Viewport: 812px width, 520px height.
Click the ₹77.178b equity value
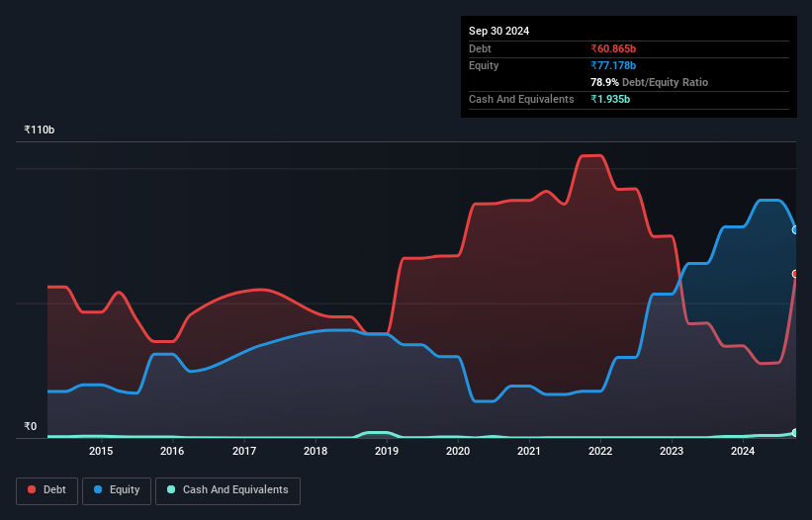click(x=613, y=65)
